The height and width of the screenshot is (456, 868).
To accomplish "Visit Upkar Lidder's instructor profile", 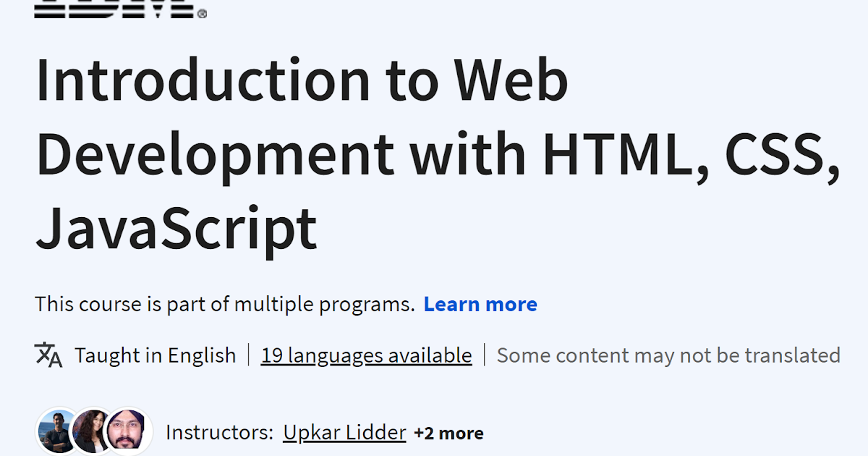I will (344, 432).
